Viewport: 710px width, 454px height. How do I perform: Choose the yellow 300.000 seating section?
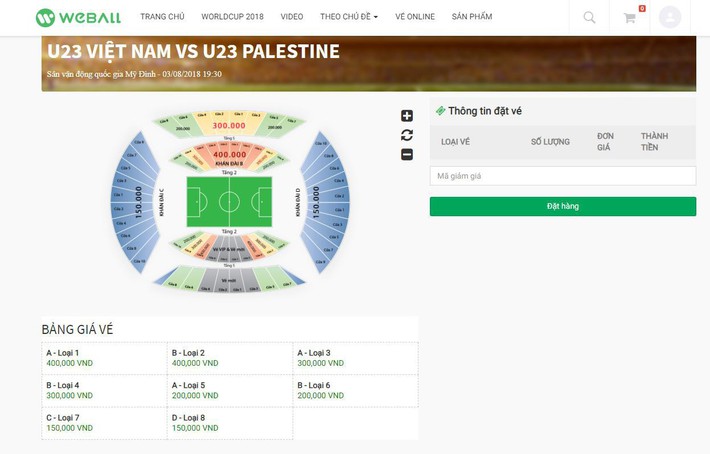[x=229, y=126]
